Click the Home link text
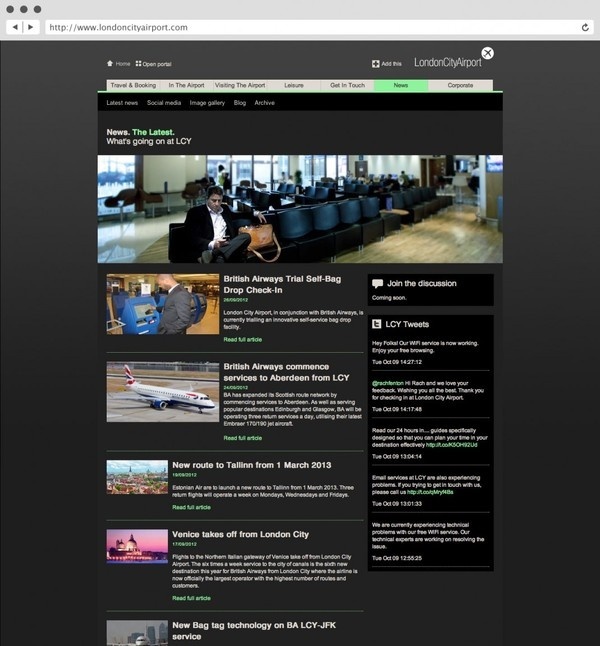 tap(123, 64)
